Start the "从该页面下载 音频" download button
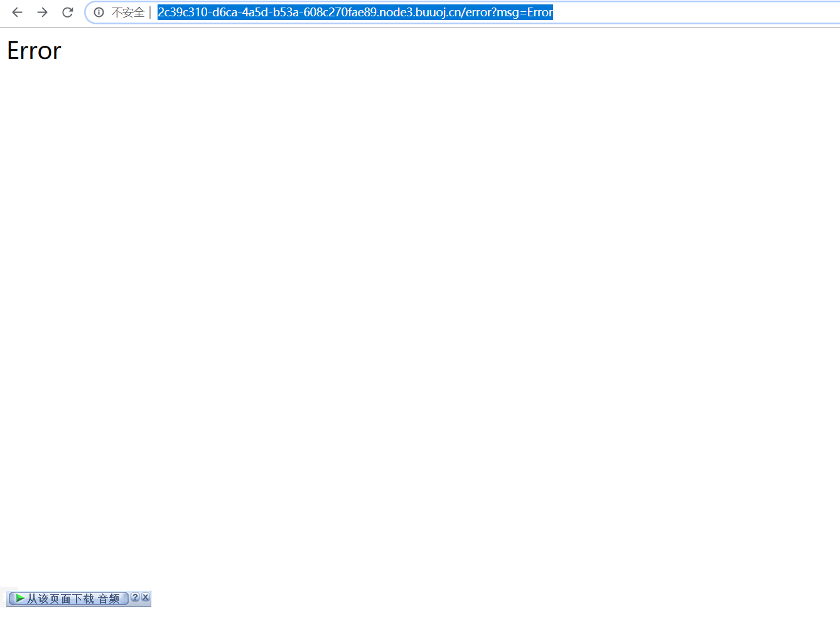The height and width of the screenshot is (618, 840). pos(68,599)
